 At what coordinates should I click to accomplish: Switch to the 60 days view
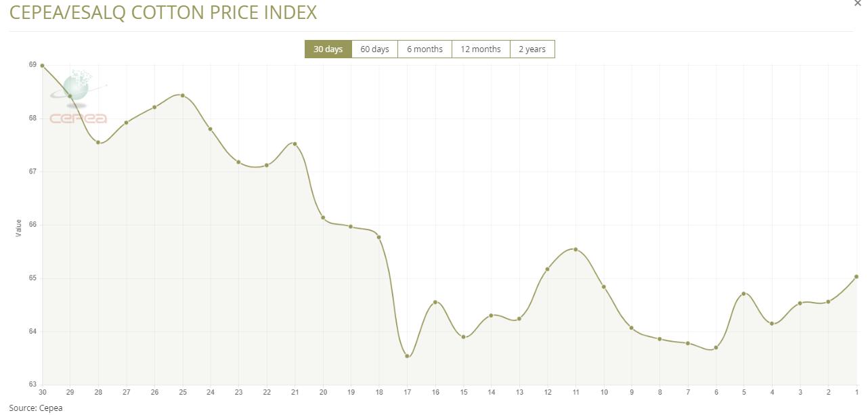pos(374,49)
